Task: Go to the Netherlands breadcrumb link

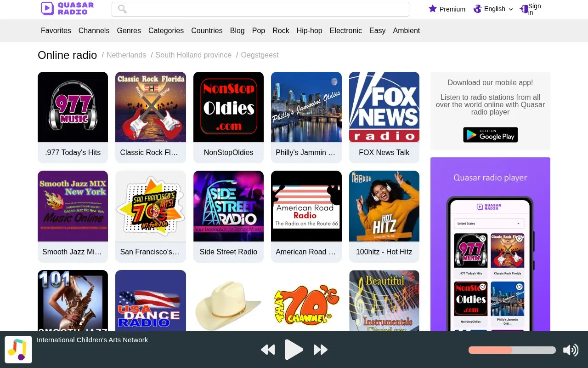Action: [126, 55]
